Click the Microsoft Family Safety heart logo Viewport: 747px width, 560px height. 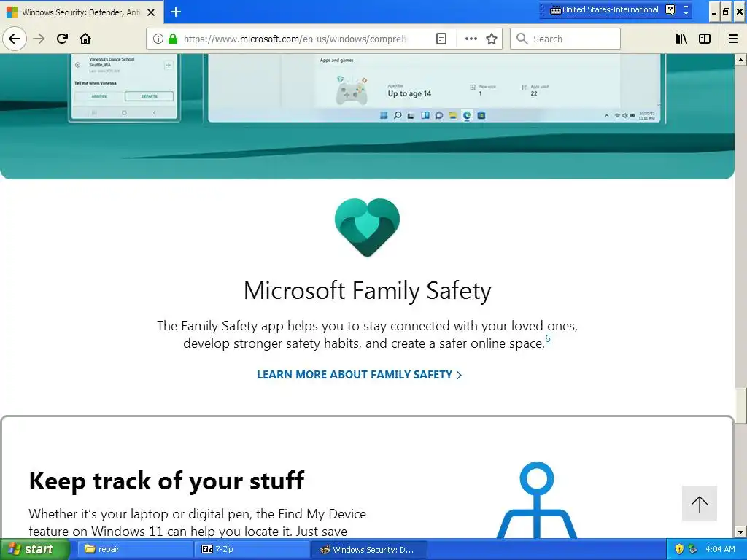[x=367, y=227]
